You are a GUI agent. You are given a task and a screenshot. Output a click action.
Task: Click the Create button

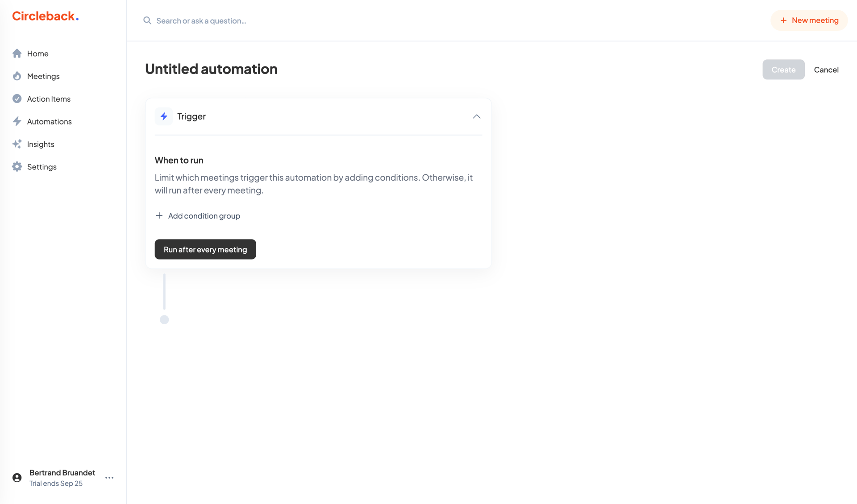[x=783, y=70]
